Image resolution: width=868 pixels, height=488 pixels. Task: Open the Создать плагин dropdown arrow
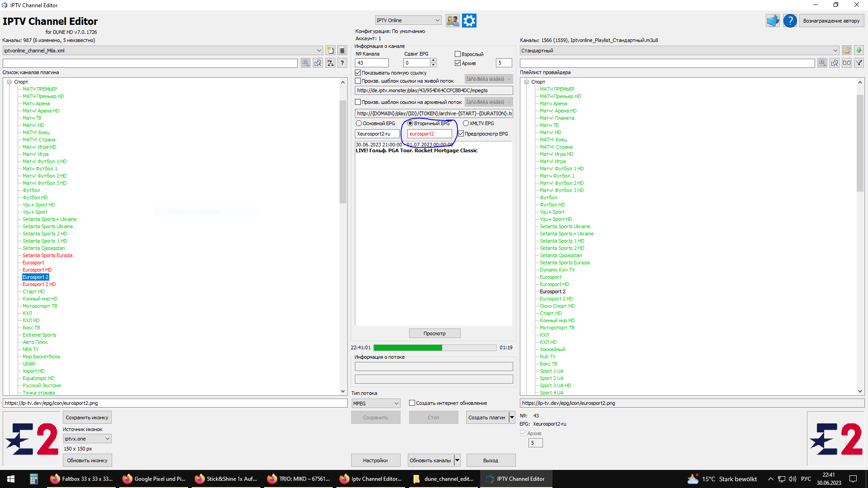pyautogui.click(x=512, y=418)
